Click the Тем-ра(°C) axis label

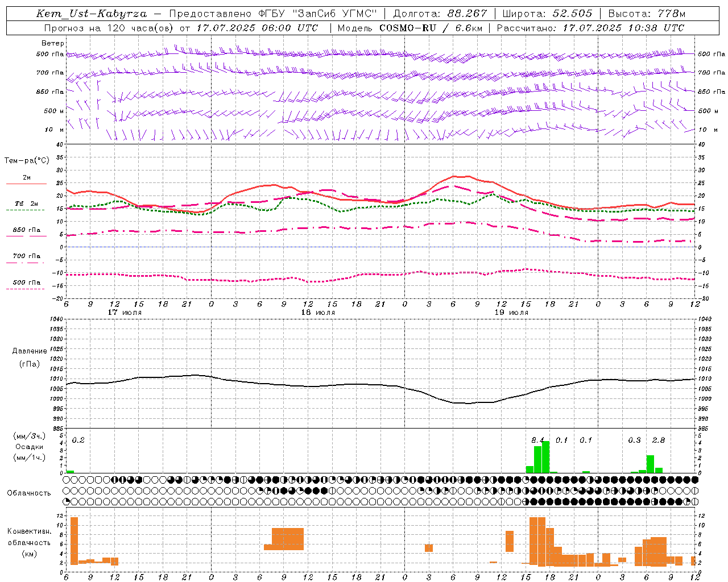[27, 161]
